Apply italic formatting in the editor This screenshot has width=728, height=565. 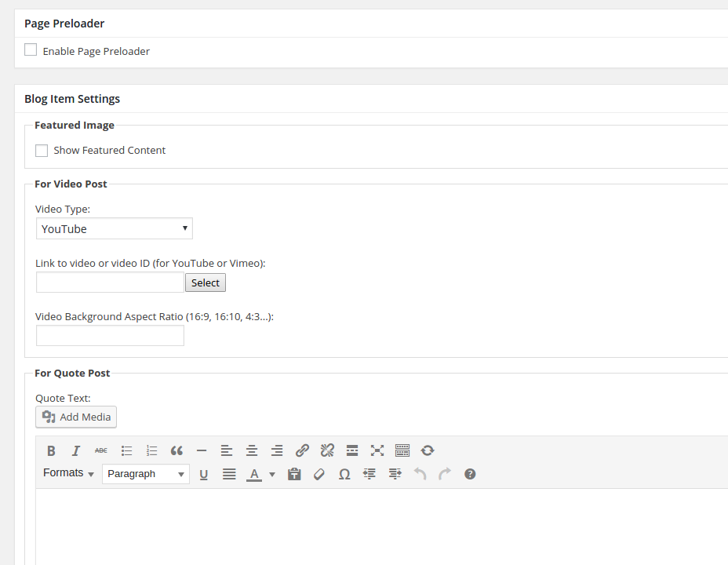[76, 450]
